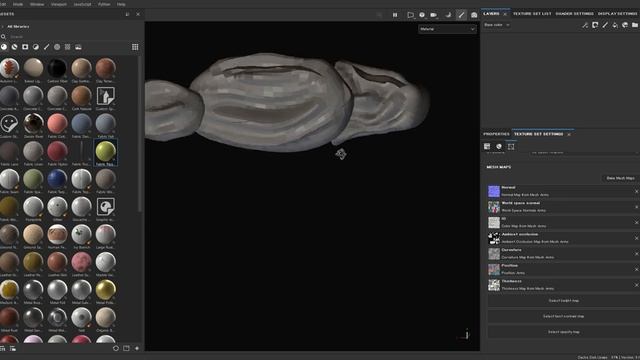Open camera settings icon in viewport toolbar
The width and height of the screenshot is (640, 360).
[x=422, y=15]
